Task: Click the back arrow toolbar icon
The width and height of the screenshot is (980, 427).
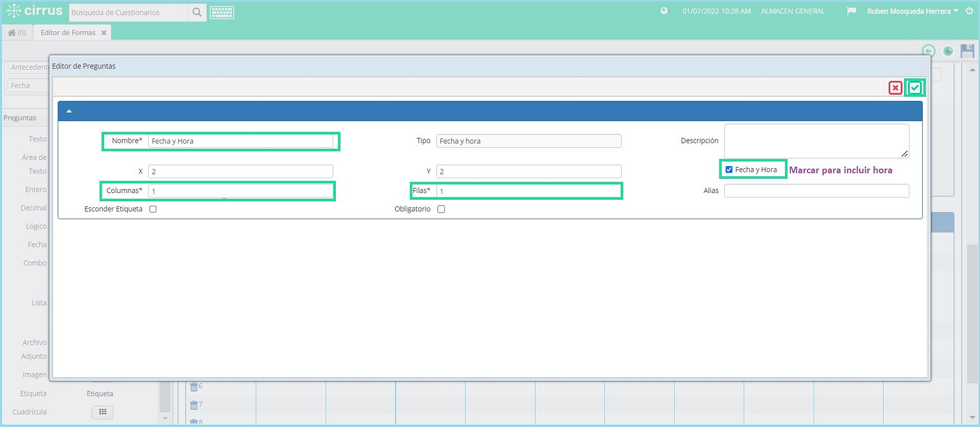Action: (x=929, y=50)
